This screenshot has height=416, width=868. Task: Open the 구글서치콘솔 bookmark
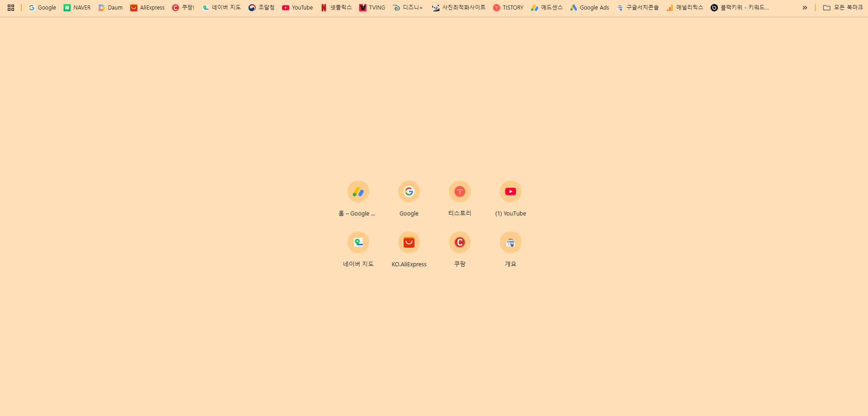click(638, 8)
